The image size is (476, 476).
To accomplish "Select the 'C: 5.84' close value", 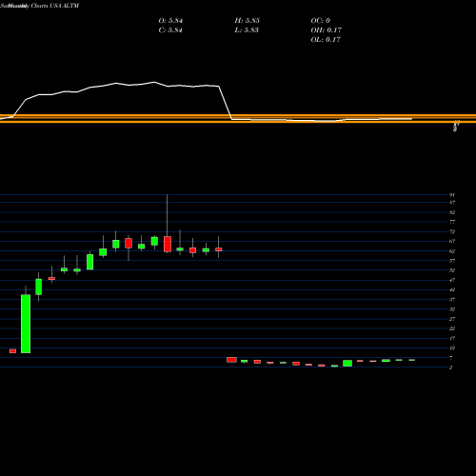I will (170, 30).
